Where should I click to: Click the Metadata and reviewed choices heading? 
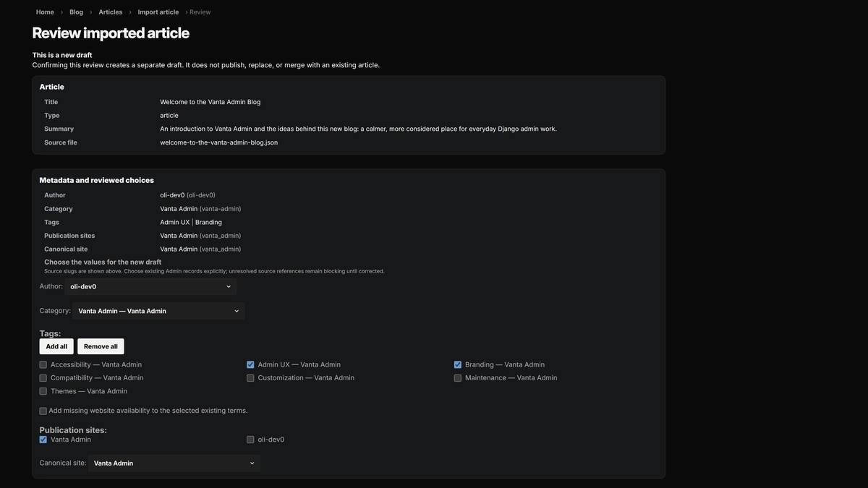coord(97,180)
